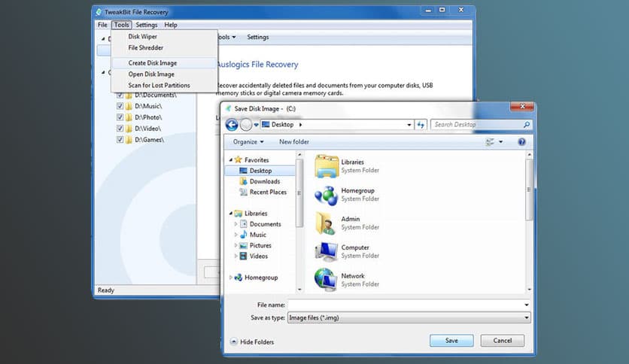The height and width of the screenshot is (364, 629).
Task: Open the Save as type combo box
Action: click(x=409, y=318)
